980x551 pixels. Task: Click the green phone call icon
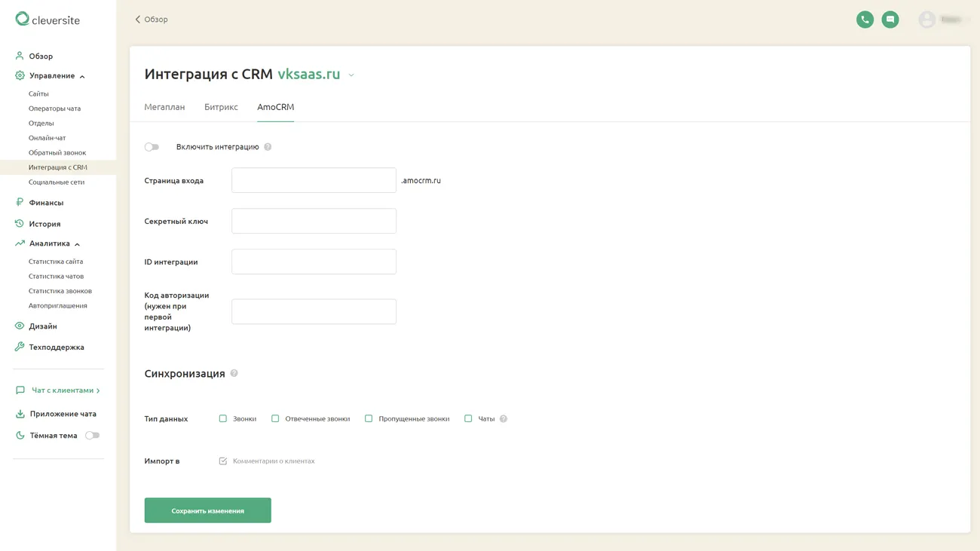tap(865, 20)
